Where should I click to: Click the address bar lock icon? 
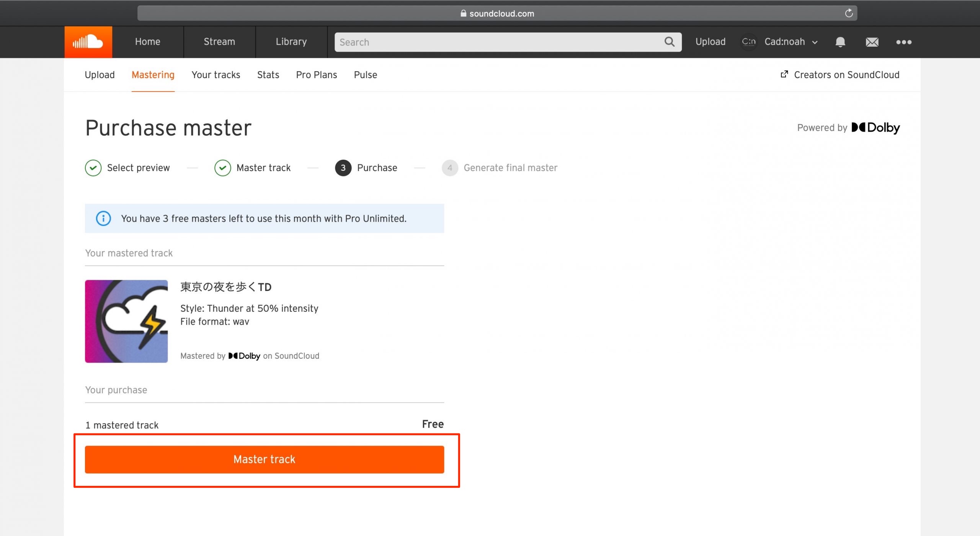pyautogui.click(x=463, y=13)
